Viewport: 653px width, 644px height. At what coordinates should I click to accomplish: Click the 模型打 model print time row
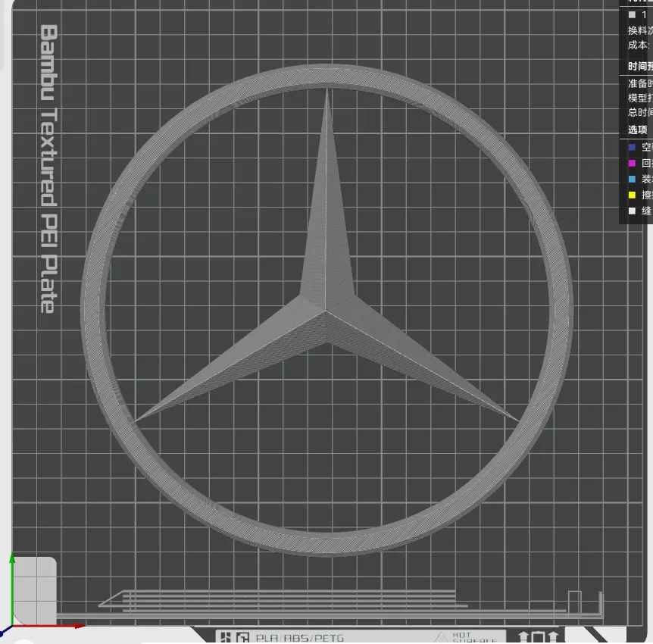pos(640,98)
